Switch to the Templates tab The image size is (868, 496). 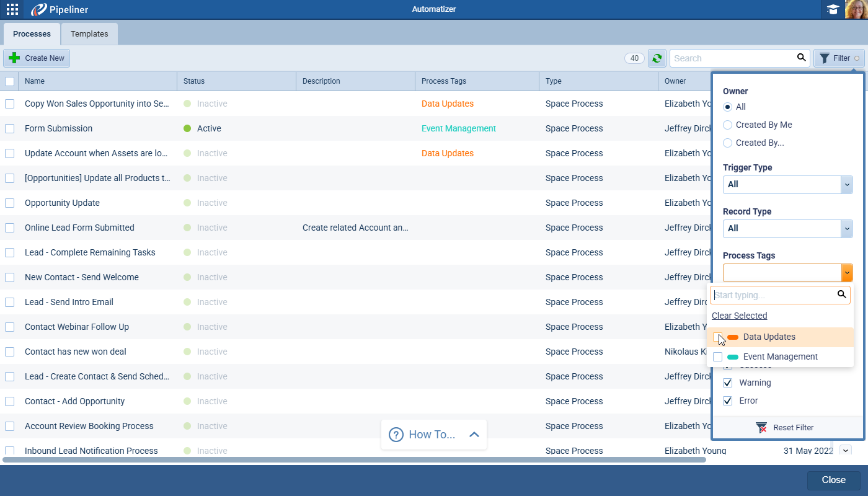(x=89, y=34)
